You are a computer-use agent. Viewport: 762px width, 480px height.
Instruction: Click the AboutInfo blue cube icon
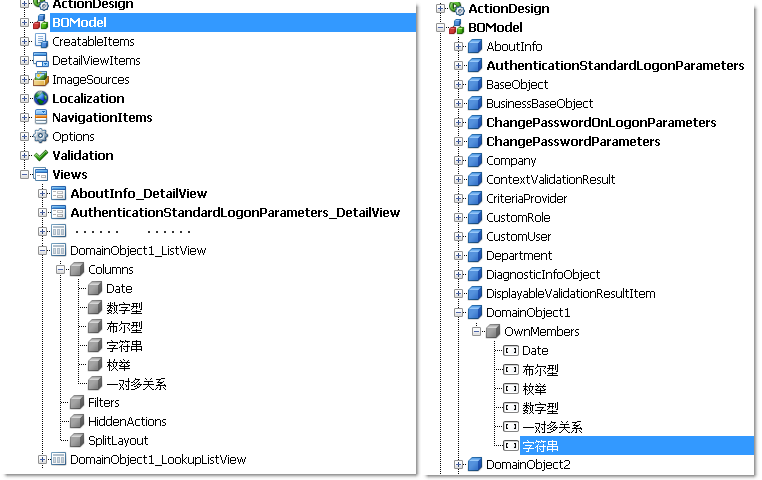475,46
